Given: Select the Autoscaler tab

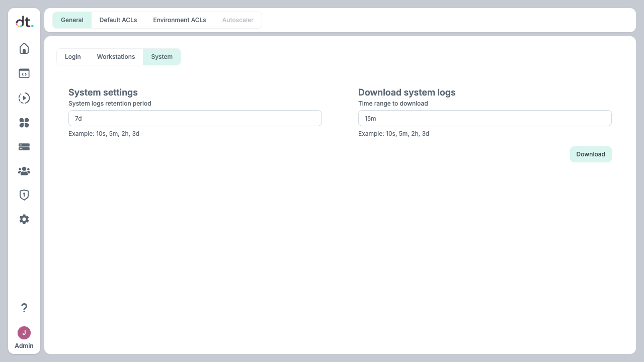Looking at the screenshot, I should pyautogui.click(x=238, y=20).
